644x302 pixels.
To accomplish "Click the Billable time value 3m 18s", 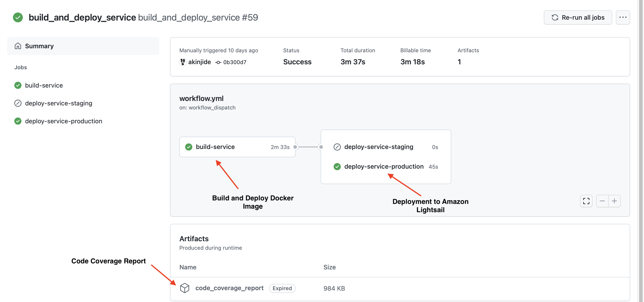I will tap(413, 62).
